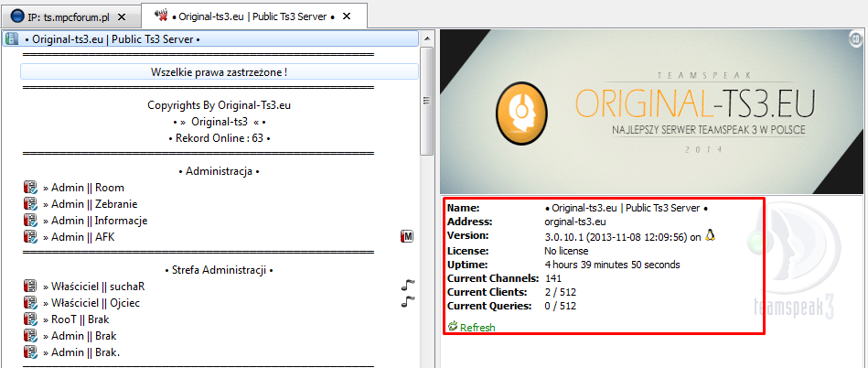Click channel icon of Właściciel || suchaR
Viewport: 868px width, 368px height.
coord(30,287)
